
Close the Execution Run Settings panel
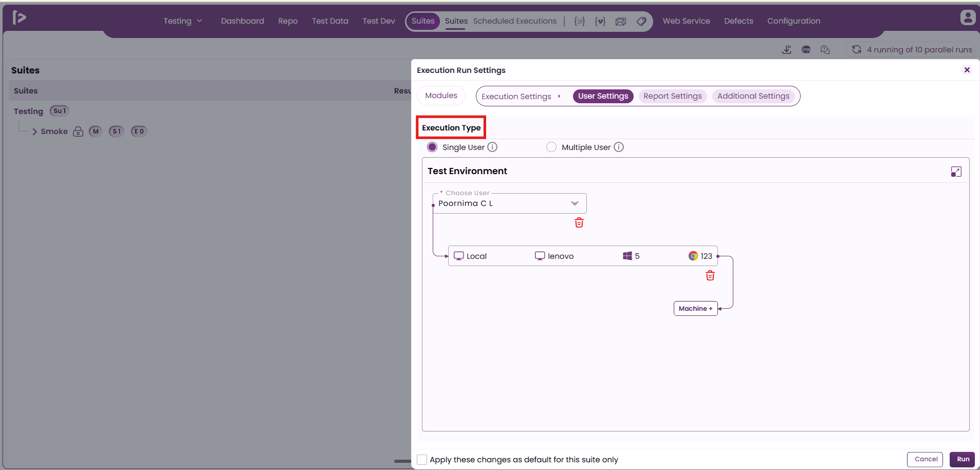pyautogui.click(x=967, y=70)
